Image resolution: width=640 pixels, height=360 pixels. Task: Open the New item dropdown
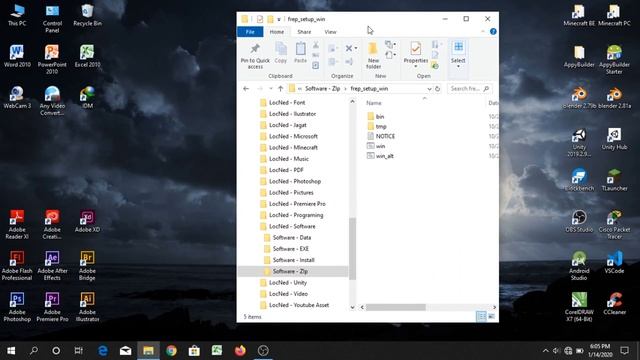(391, 44)
